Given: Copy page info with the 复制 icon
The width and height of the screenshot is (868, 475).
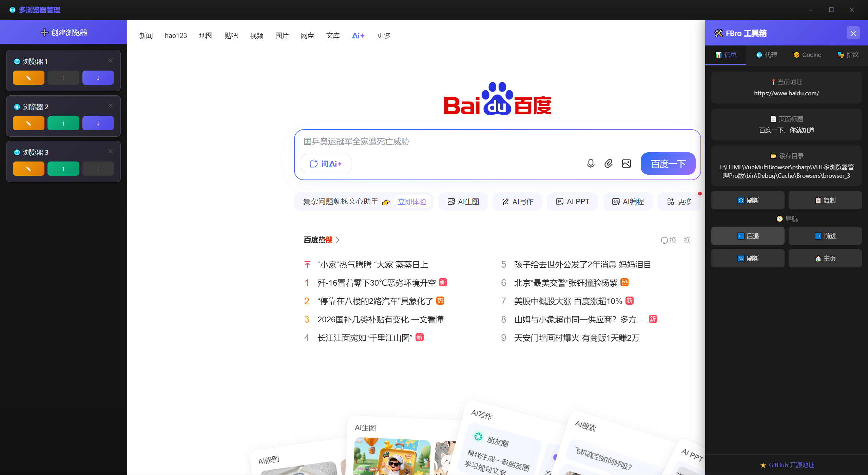Looking at the screenshot, I should tap(825, 200).
